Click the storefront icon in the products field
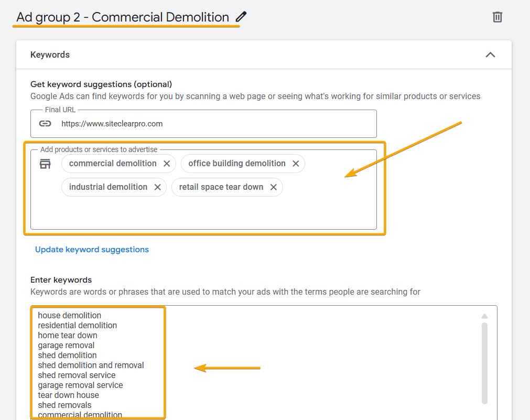The width and height of the screenshot is (530, 420). [45, 163]
